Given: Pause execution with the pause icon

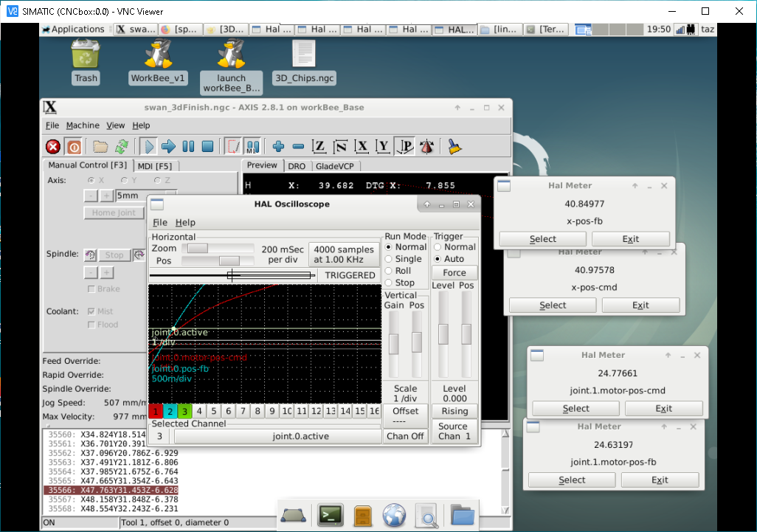Looking at the screenshot, I should coord(188,146).
